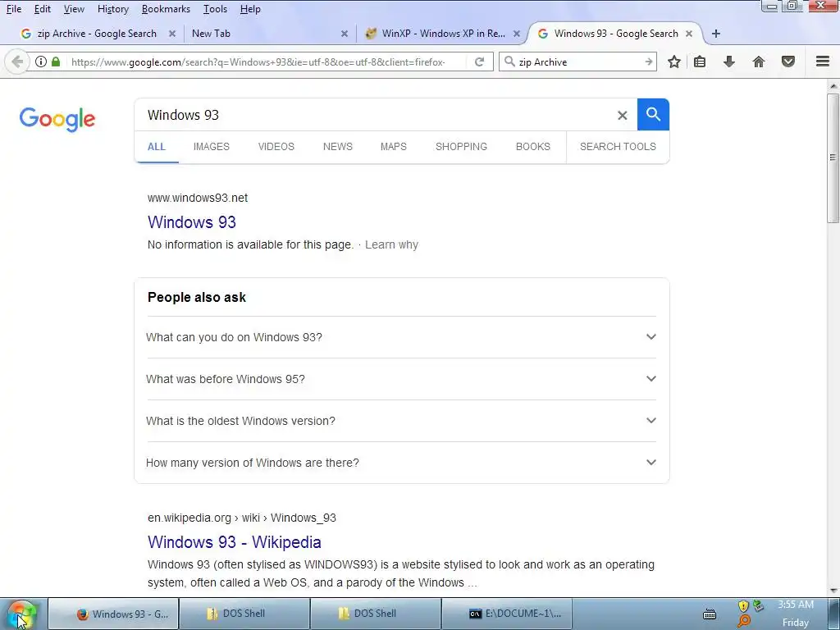Expand 'What is the oldest Windows version?'
Screen dimensions: 840x630
(x=401, y=421)
